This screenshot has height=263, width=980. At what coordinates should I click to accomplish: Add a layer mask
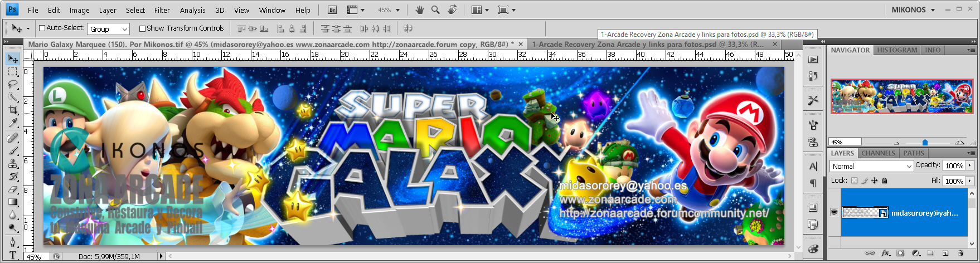tap(901, 253)
